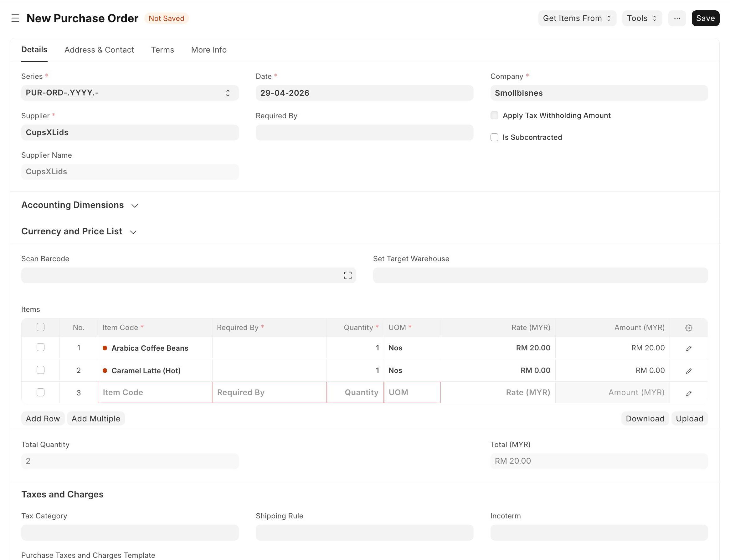Open the Series dropdown

(130, 93)
